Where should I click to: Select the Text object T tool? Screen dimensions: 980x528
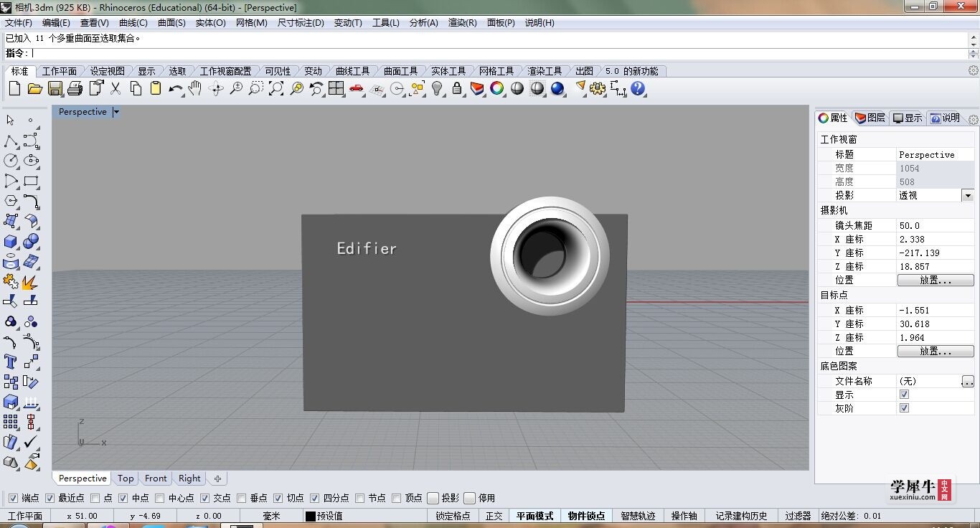tap(11, 362)
